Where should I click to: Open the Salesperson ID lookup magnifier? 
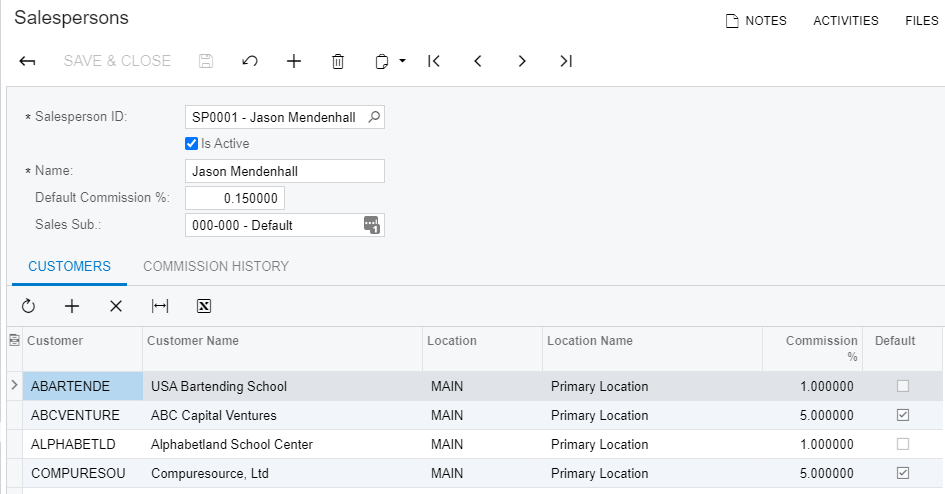(x=374, y=117)
